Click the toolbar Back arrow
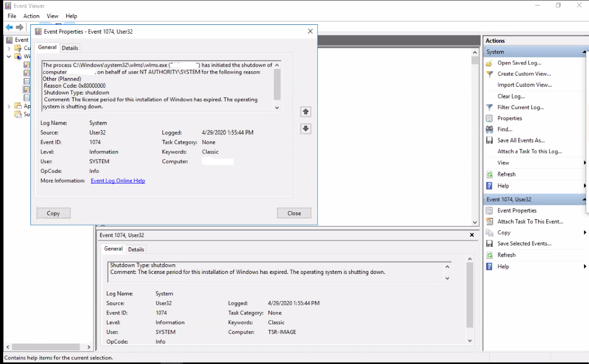 point(9,28)
